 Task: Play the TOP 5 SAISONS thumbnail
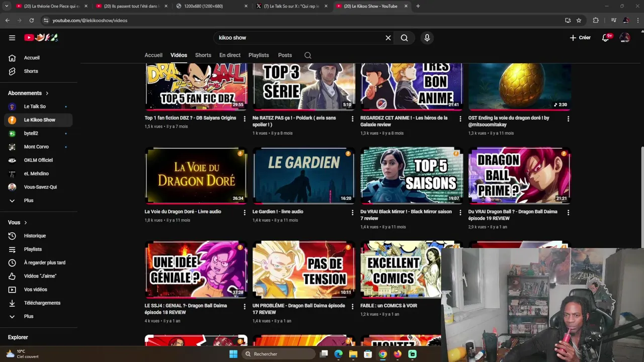(412, 175)
